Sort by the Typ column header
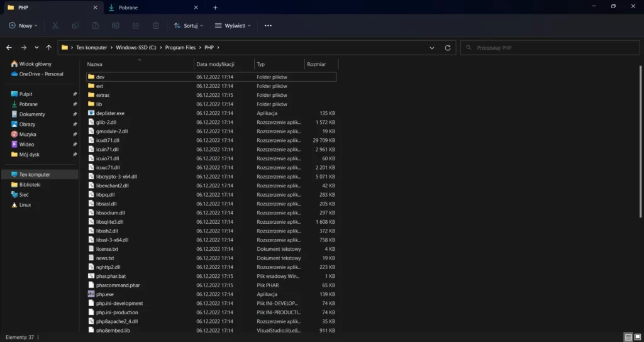 tap(280, 65)
